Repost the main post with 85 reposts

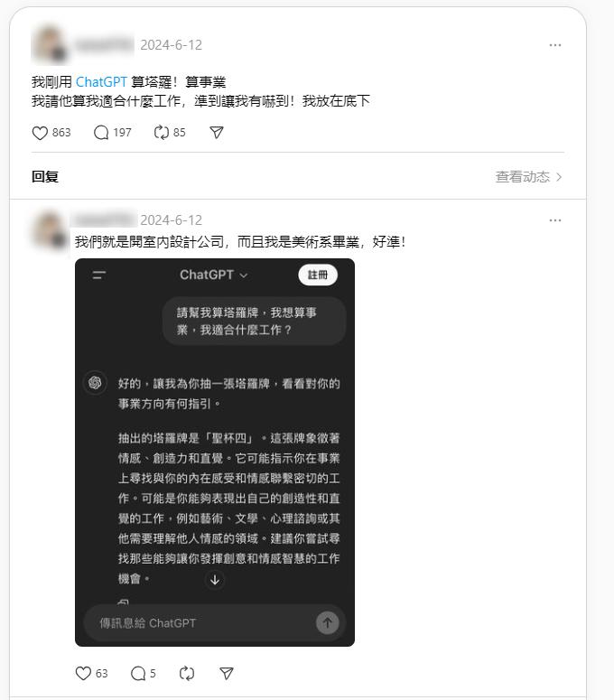161,133
